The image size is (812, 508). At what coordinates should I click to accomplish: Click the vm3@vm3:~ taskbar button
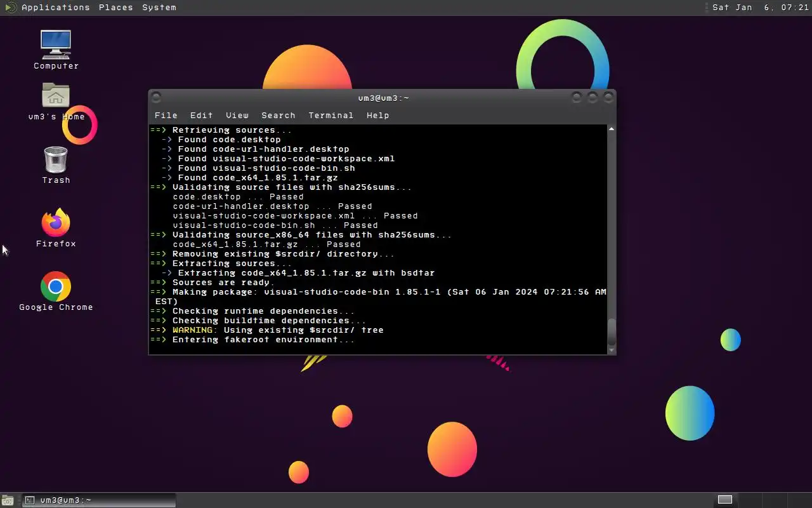[x=99, y=500]
